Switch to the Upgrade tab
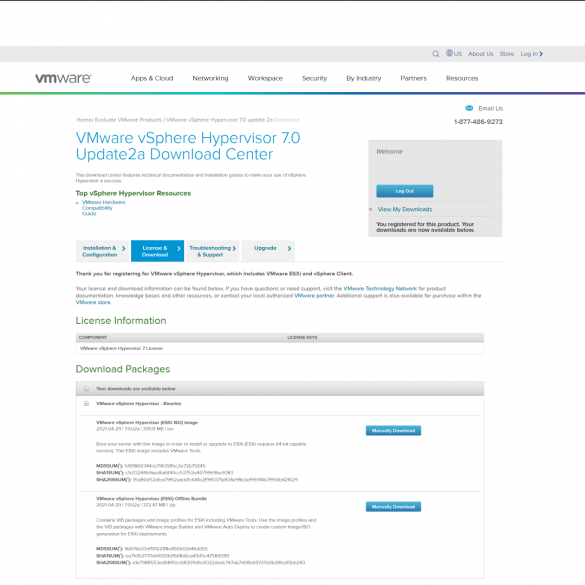This screenshot has width=585, height=585. [x=268, y=251]
